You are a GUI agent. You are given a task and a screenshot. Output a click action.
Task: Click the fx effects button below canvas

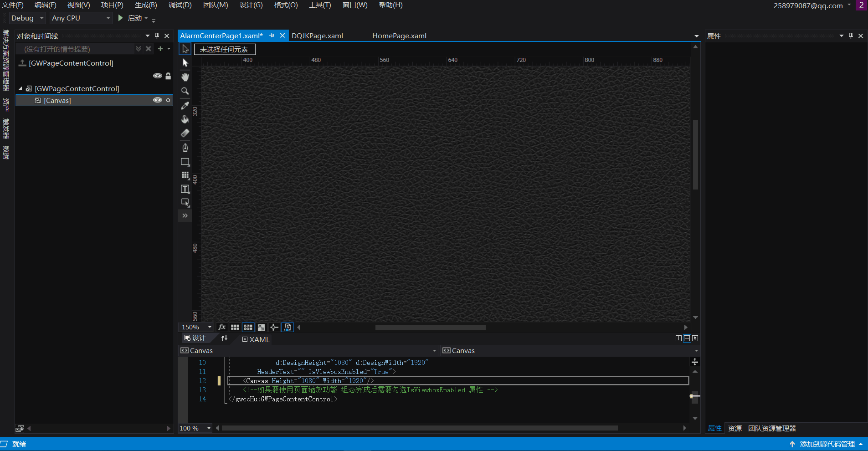click(x=222, y=327)
